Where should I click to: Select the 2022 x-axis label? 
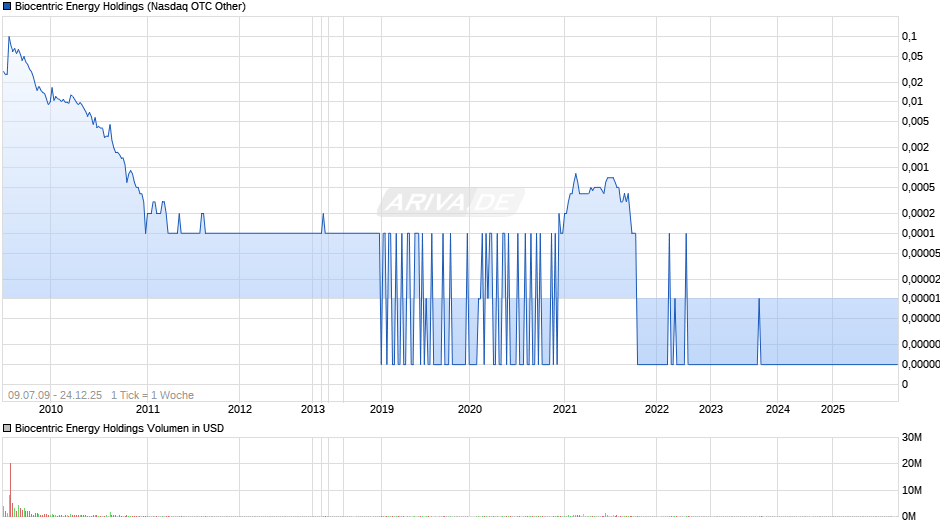[x=656, y=409]
